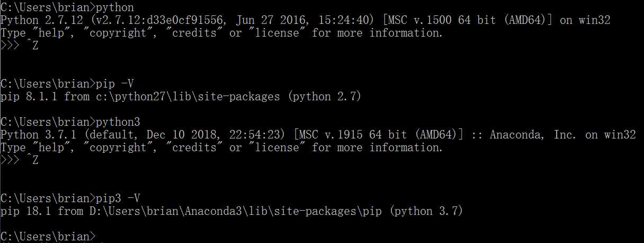Screen dimensions: 644x243
Task: Click the pip 18.1 output line
Action: [x=232, y=211]
